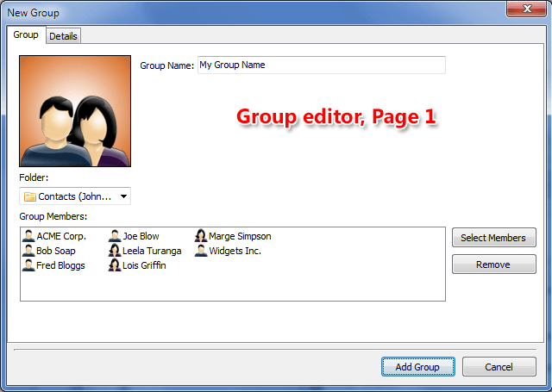Click the ACME Corp. contact icon
The height and width of the screenshot is (392, 552).
[28, 236]
